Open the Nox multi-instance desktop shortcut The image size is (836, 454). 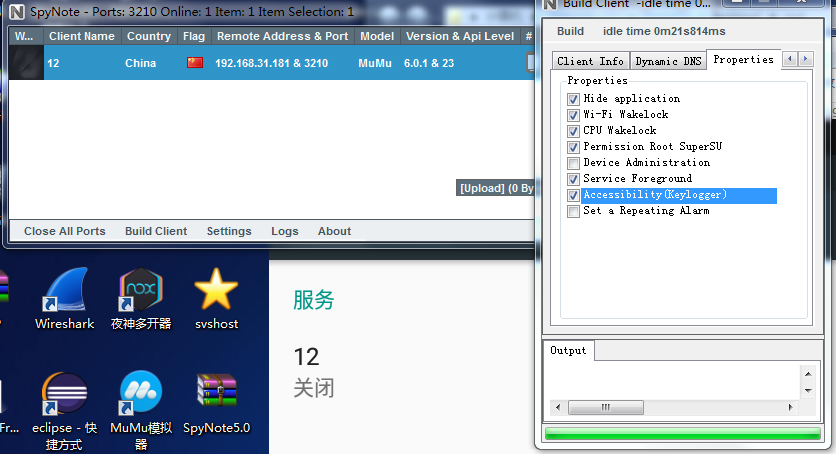141,298
